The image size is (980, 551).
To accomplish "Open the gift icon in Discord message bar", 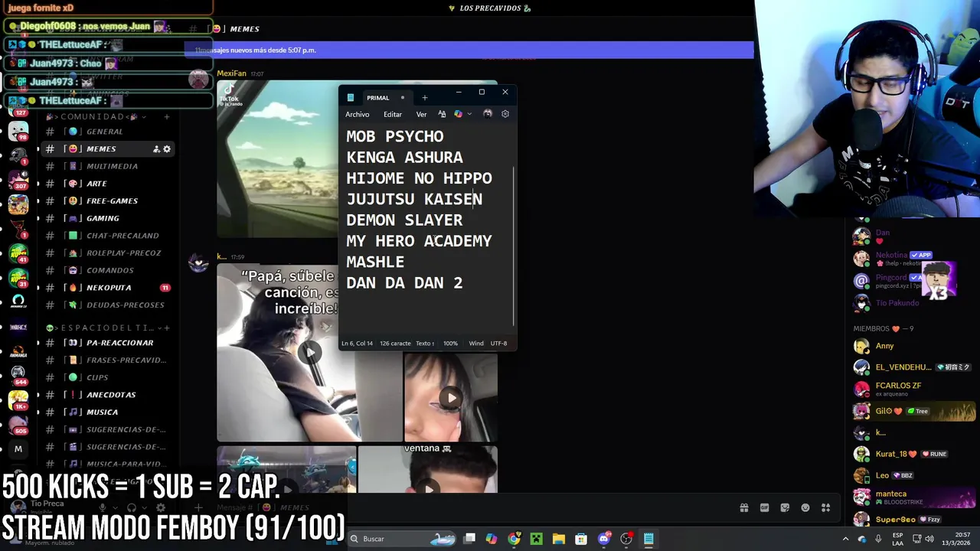I will coord(743,507).
